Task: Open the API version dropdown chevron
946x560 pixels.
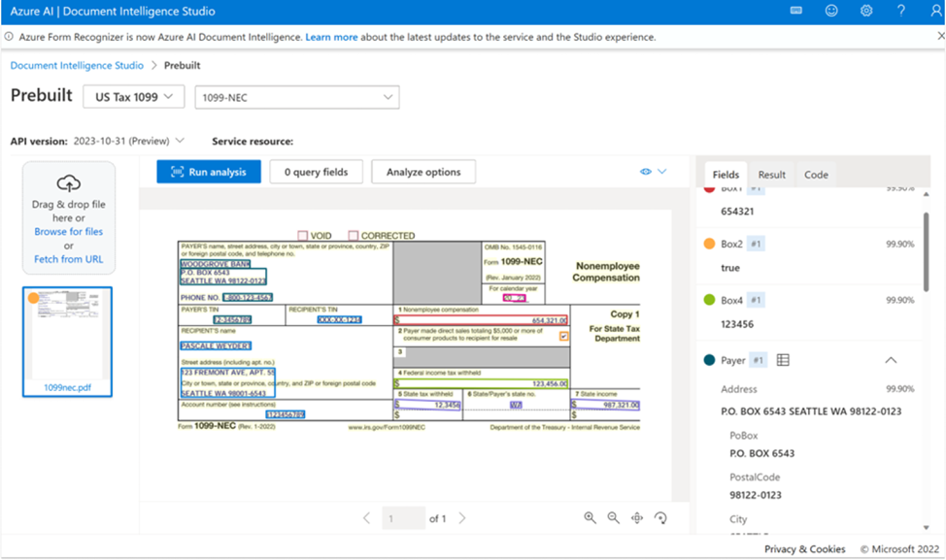Action: [180, 141]
